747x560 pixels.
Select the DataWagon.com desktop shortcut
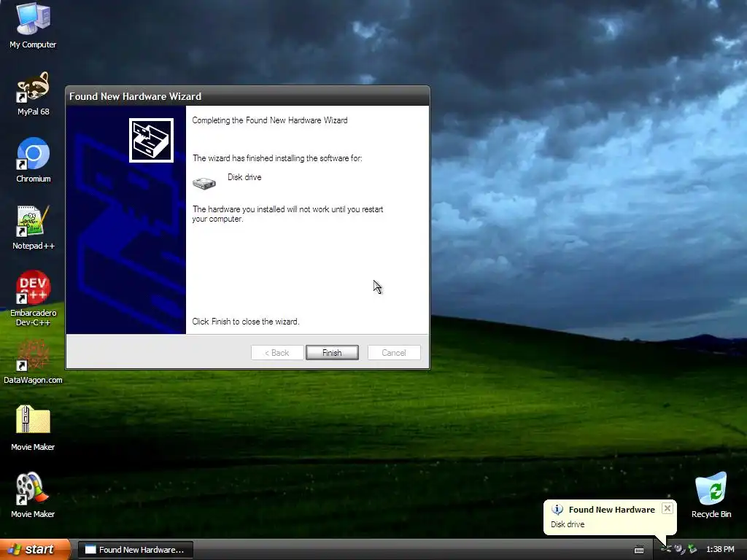click(x=33, y=362)
